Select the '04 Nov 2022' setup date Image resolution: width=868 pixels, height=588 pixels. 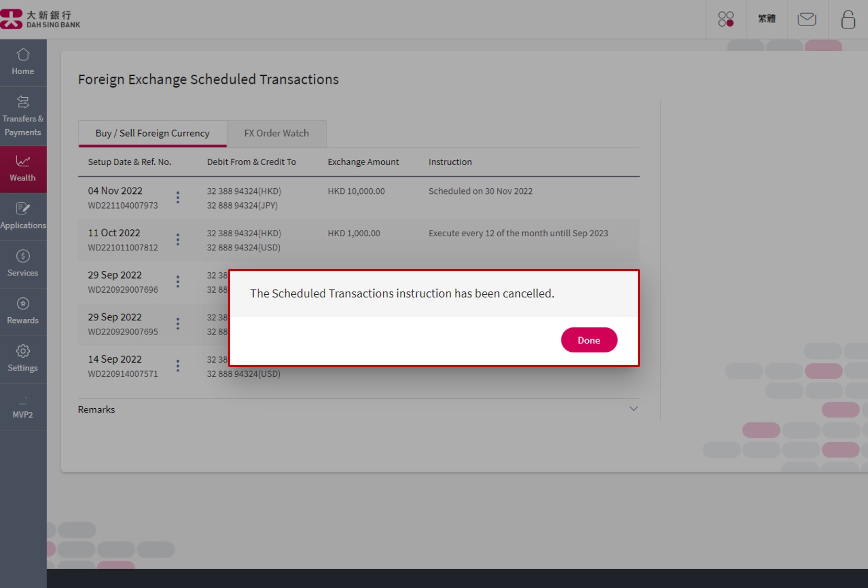pos(115,191)
